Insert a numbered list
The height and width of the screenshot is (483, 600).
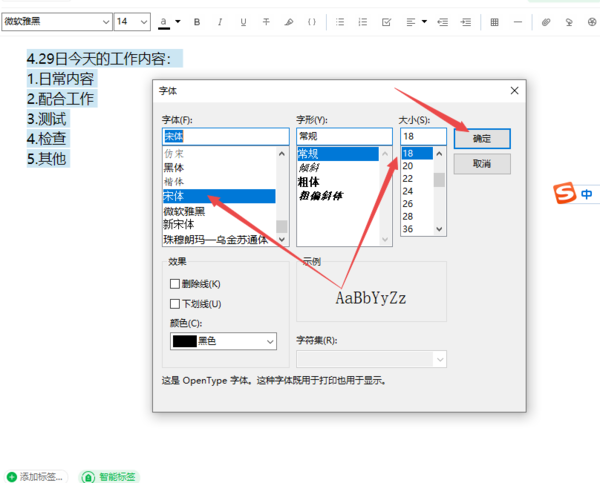pos(363,22)
